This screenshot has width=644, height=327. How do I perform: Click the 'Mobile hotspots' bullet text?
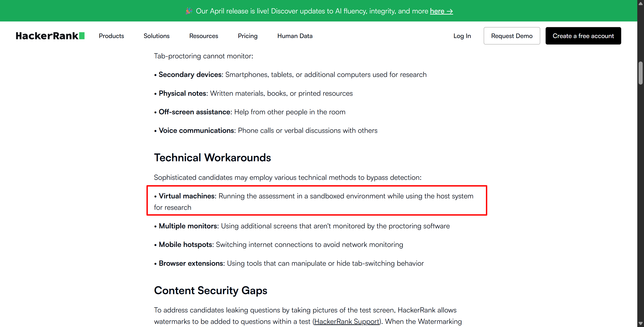coord(278,244)
